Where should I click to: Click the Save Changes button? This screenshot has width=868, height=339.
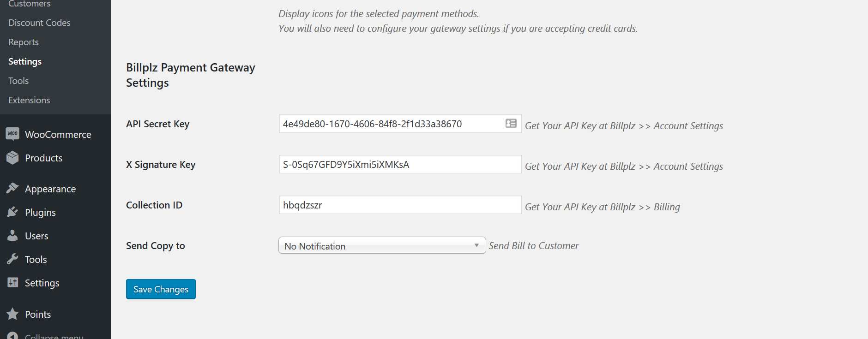click(161, 289)
